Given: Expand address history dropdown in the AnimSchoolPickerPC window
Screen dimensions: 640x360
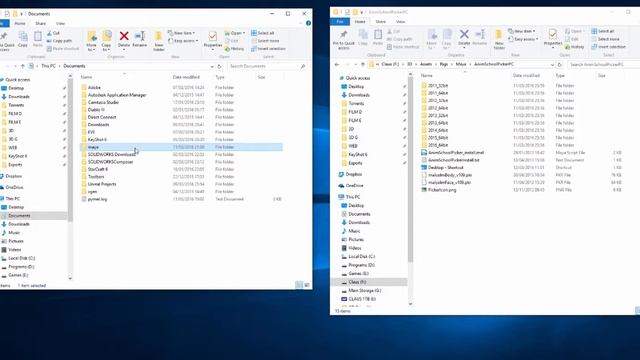Looking at the screenshot, I should tap(552, 64).
